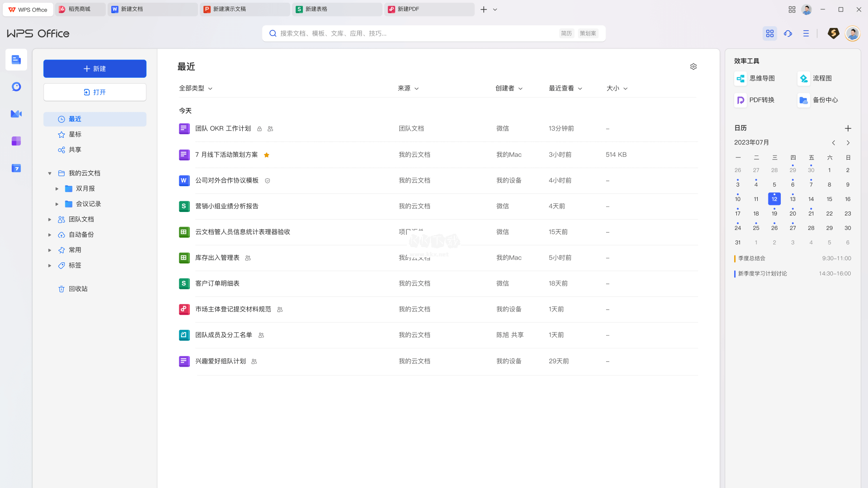Click the help headset icon near the avatar
The width and height of the screenshot is (868, 488).
788,33
